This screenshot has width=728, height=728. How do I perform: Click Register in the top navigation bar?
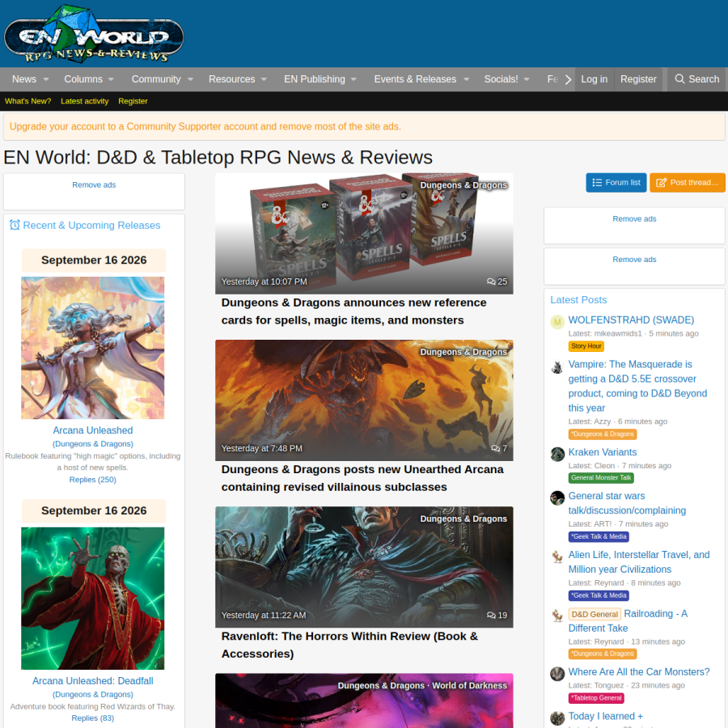[638, 79]
